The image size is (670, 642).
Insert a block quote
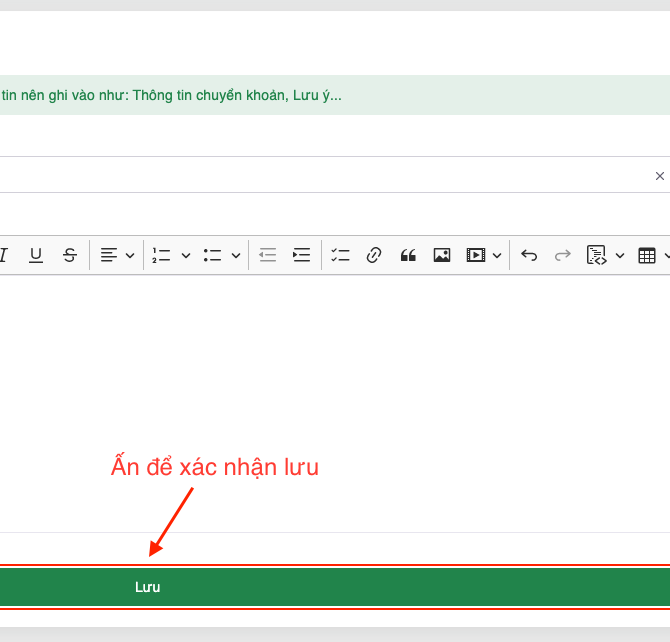[408, 255]
